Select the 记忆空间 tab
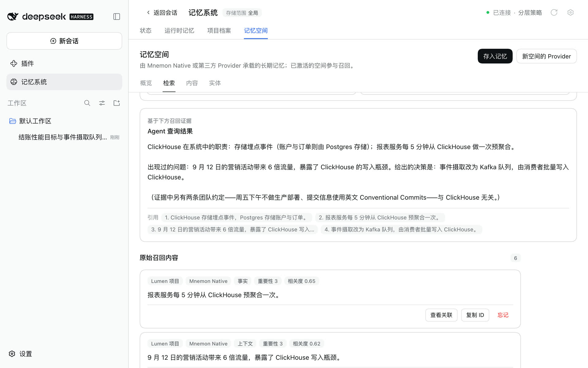588x368 pixels. coord(256,31)
